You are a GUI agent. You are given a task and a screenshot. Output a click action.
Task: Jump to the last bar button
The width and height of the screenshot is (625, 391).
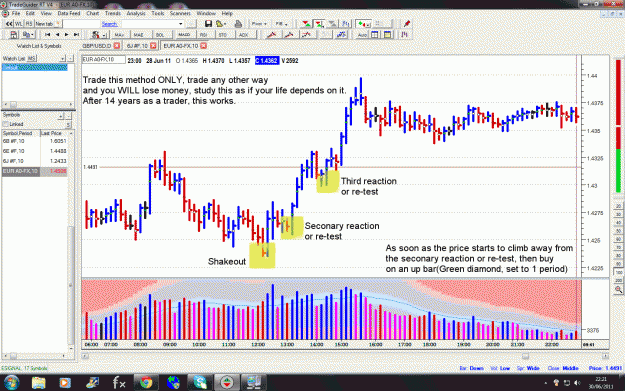point(76,35)
